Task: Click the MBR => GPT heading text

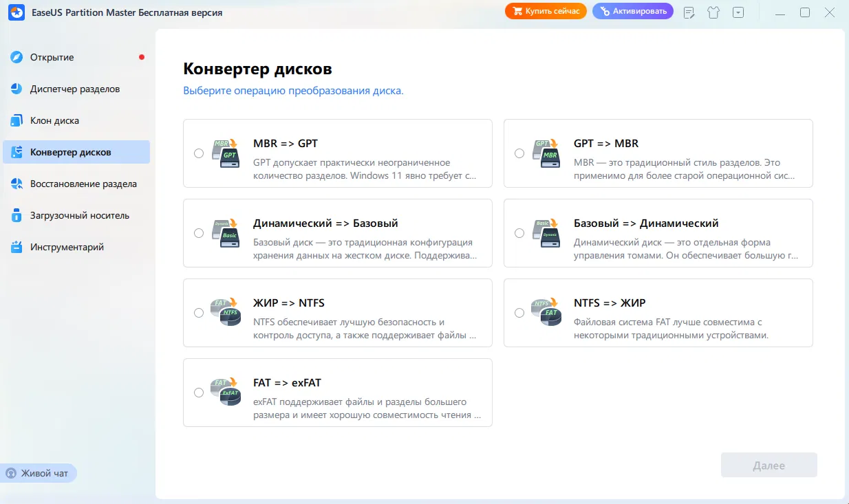Action: 286,144
